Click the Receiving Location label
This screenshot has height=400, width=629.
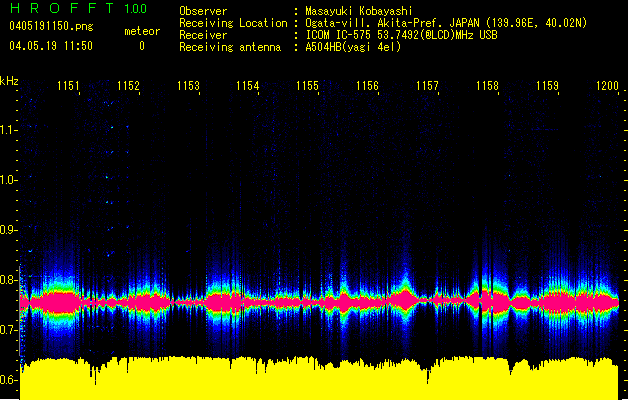pyautogui.click(x=233, y=23)
